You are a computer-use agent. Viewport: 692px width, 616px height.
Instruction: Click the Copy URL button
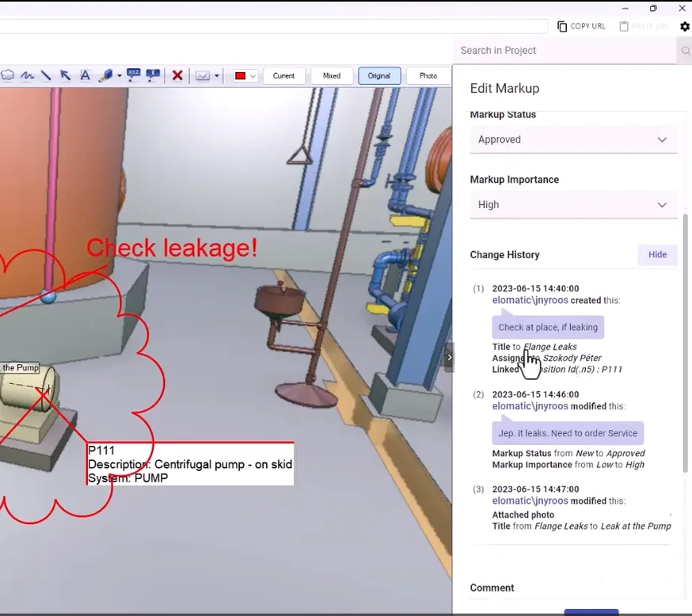tap(581, 26)
